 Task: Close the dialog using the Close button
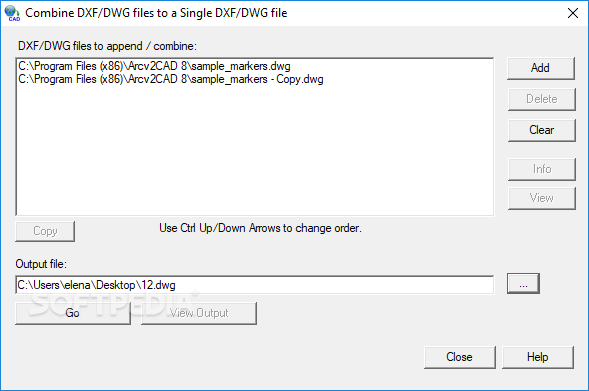point(459,357)
